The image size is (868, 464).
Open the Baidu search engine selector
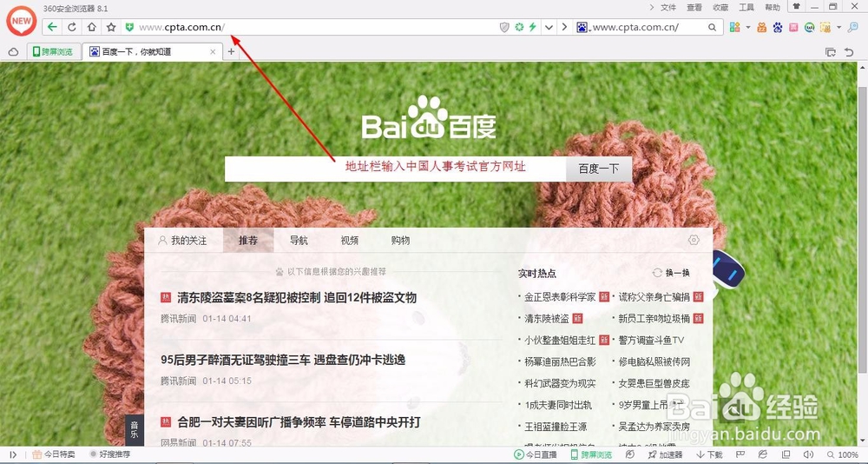coord(582,27)
